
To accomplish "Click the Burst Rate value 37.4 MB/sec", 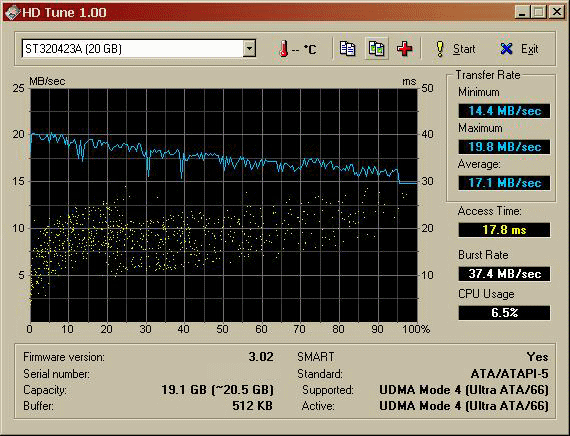I will pyautogui.click(x=504, y=273).
